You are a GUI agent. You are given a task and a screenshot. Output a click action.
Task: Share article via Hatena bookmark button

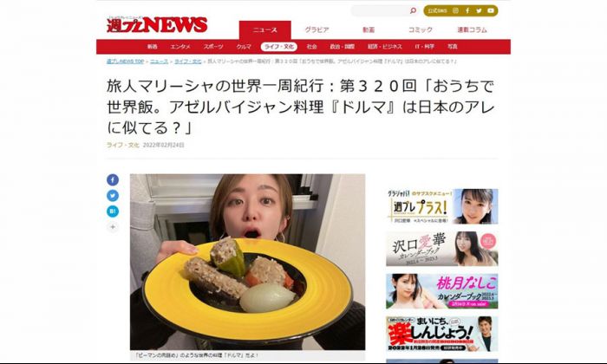(113, 211)
